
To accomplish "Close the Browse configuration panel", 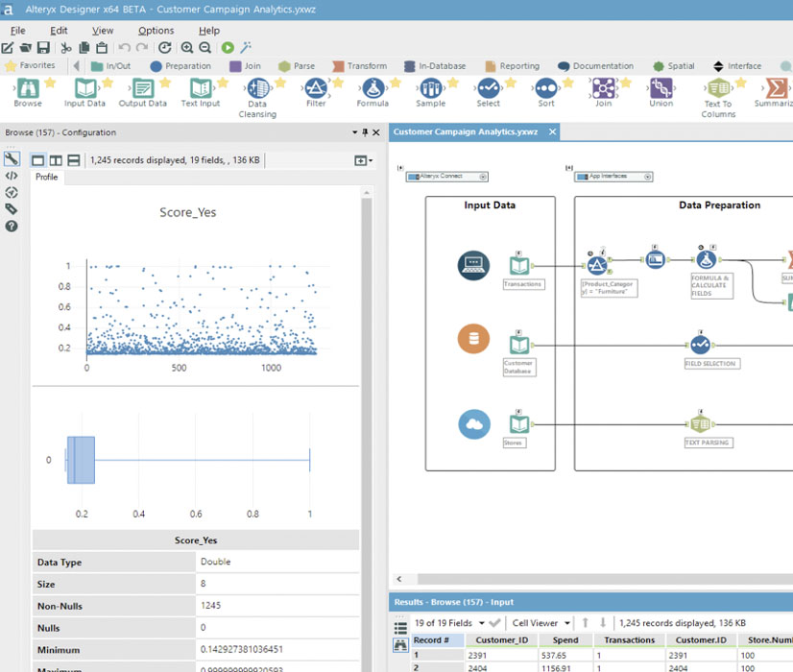I will 376,132.
